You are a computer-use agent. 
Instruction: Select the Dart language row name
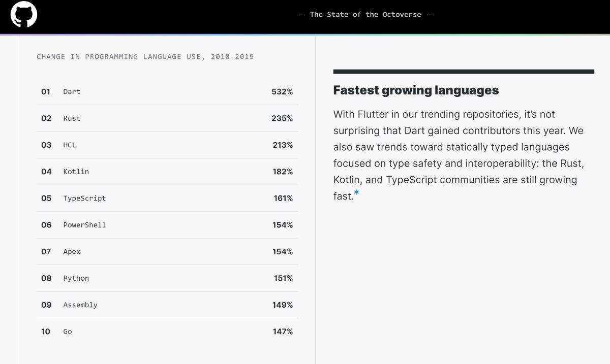click(72, 91)
